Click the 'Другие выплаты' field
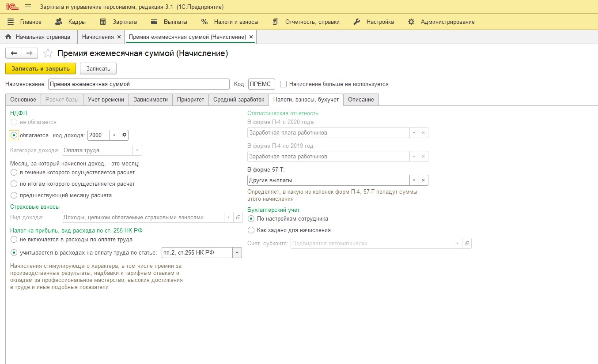Screen dimensions: 598x364 pos(328,180)
